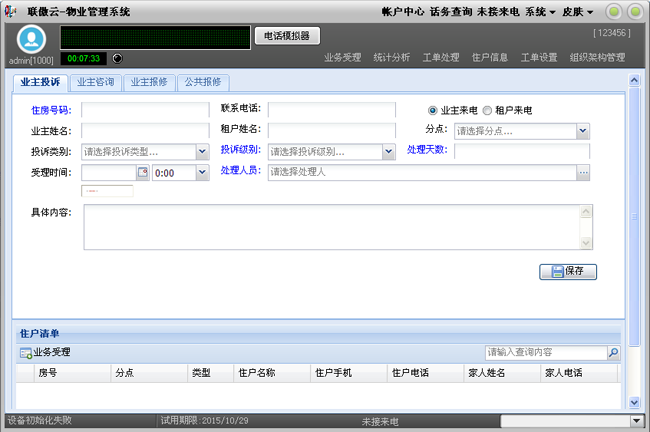
Task: Click the ellipsis button to choose 处理人员
Action: (583, 172)
